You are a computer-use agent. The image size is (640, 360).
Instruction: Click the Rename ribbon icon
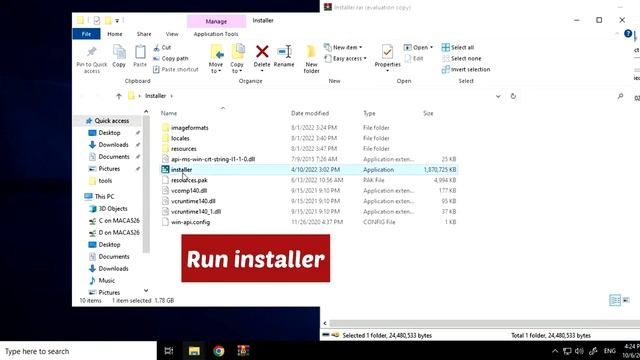click(284, 51)
